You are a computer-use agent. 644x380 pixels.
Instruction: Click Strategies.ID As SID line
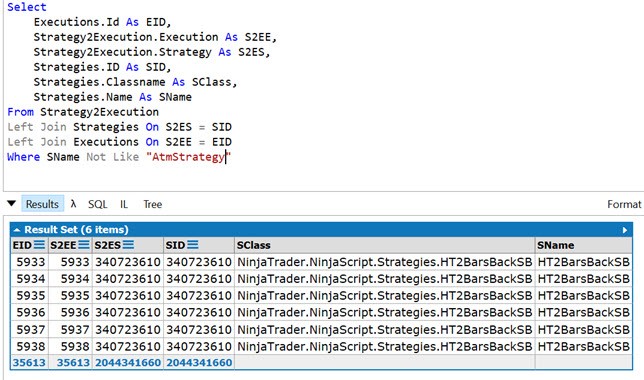coord(102,67)
